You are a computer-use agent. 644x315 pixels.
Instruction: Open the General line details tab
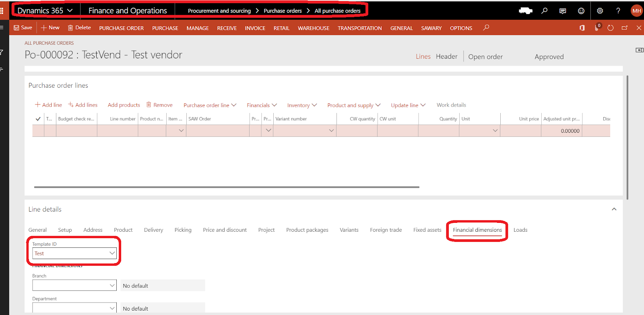click(x=37, y=230)
